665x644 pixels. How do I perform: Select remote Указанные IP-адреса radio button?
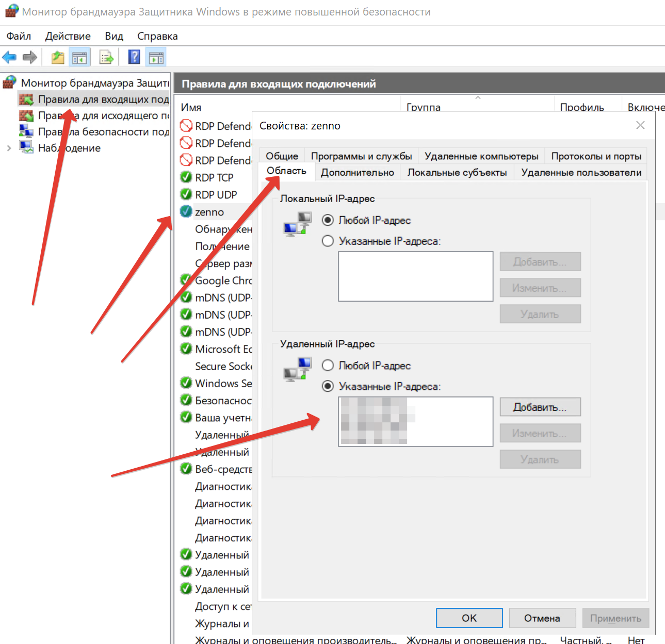(328, 386)
